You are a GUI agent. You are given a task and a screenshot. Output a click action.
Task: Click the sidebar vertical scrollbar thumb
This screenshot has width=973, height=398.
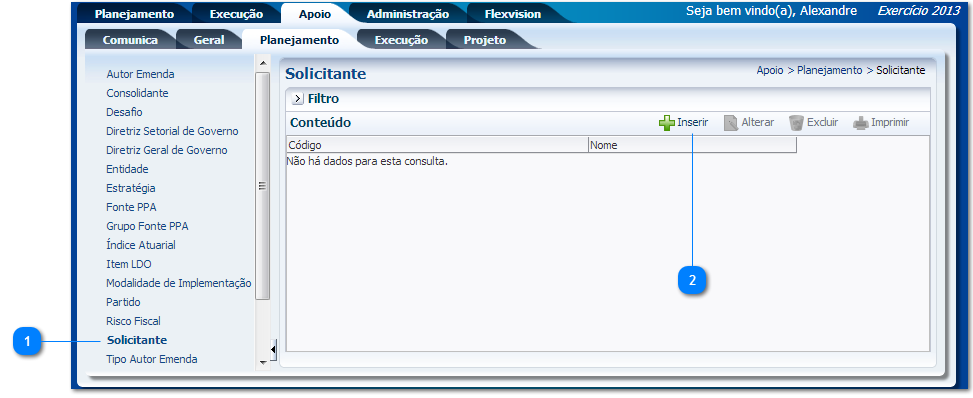(262, 186)
